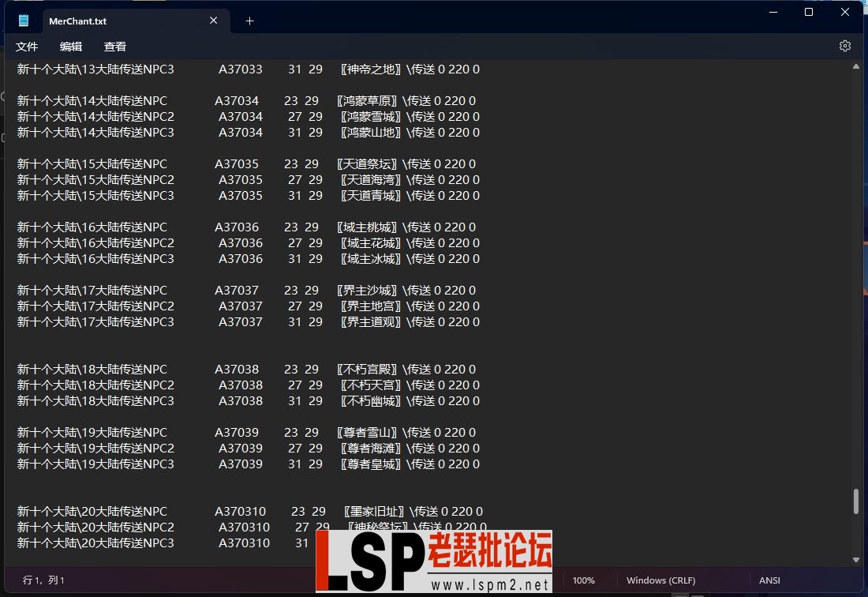868x597 pixels.
Task: Maximize the Notepad window
Action: (x=809, y=12)
